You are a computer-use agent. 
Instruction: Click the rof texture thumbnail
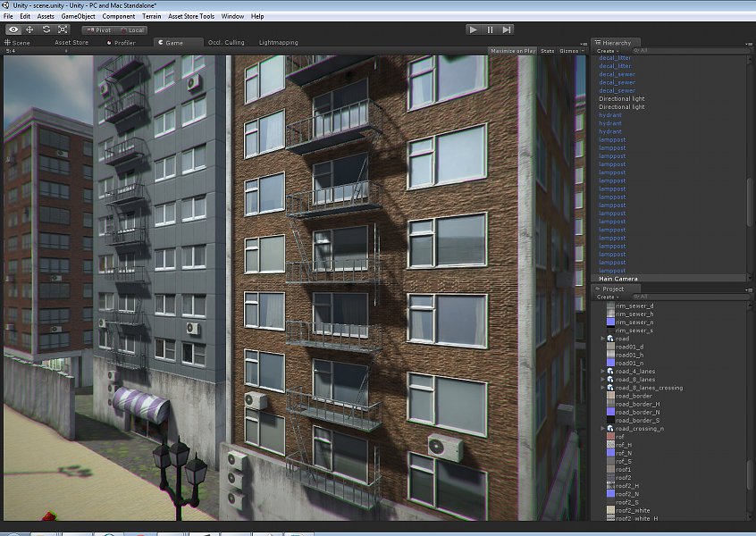coord(610,437)
